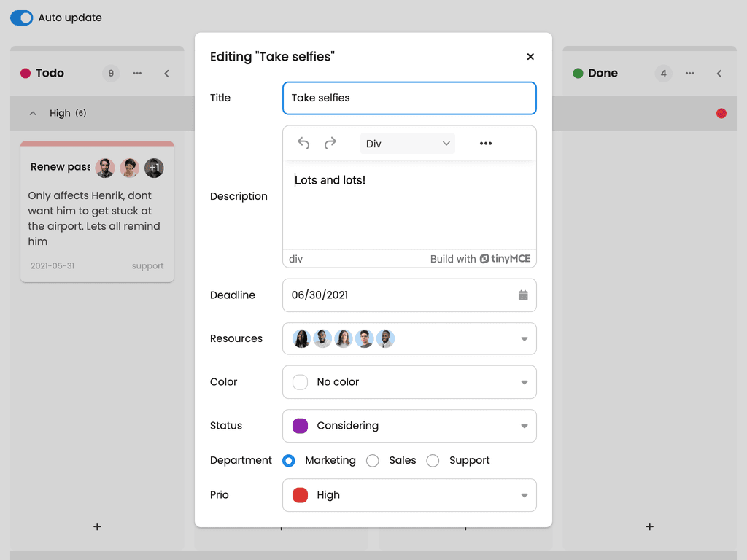Redo change in description editor
This screenshot has height=560, width=747.
(x=330, y=144)
